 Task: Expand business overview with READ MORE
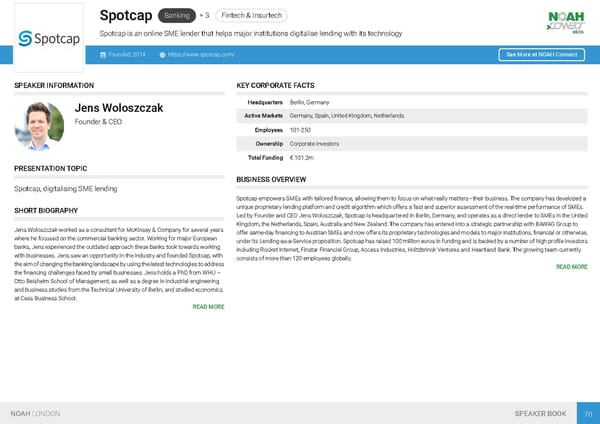(571, 267)
